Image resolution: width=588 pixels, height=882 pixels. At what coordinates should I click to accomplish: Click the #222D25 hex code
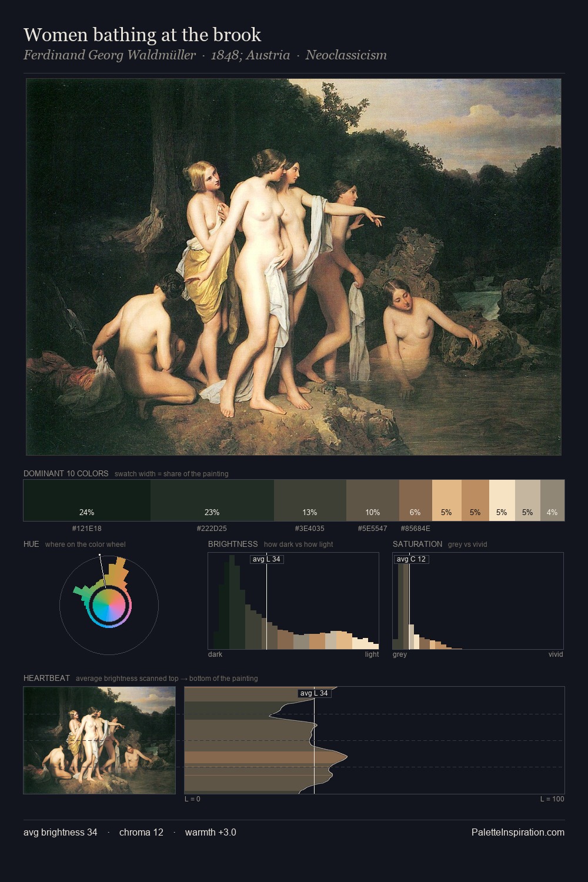click(212, 529)
